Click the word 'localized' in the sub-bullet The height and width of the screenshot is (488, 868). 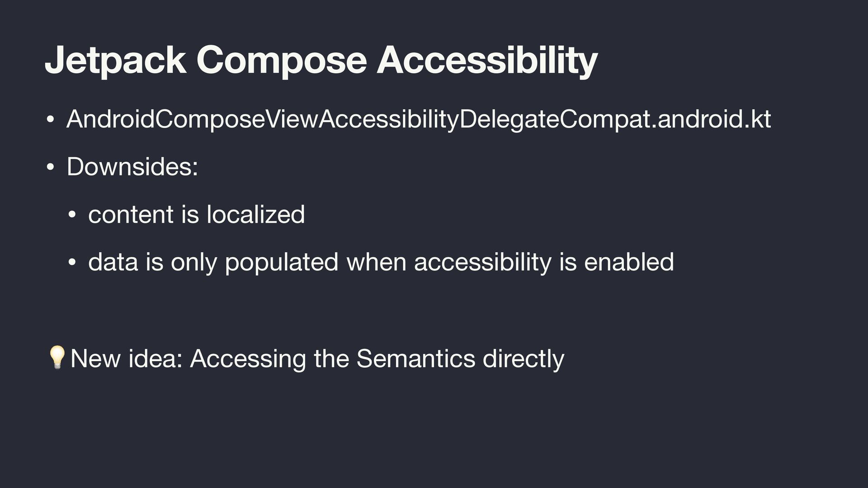click(255, 214)
